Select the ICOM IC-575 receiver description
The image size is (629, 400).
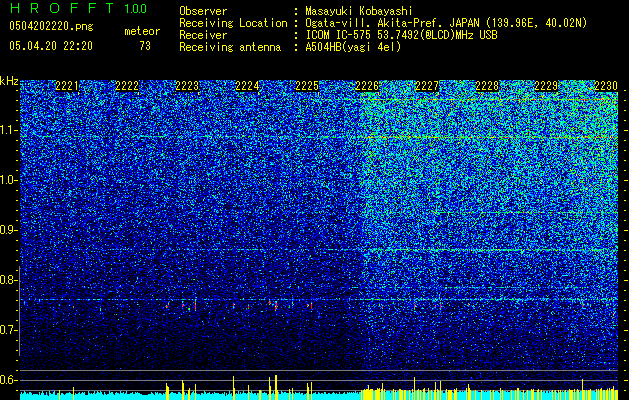tap(402, 35)
